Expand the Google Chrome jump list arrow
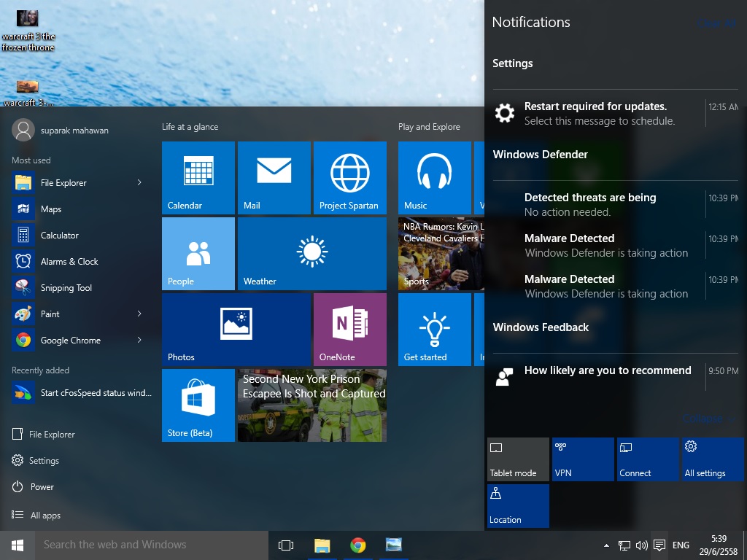Screen dimensions: 747x560 point(139,341)
